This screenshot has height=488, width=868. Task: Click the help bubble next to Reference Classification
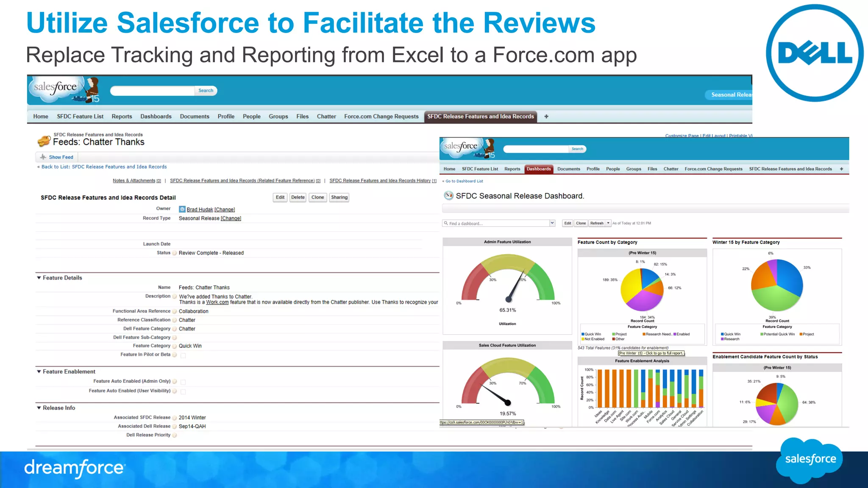[174, 320]
